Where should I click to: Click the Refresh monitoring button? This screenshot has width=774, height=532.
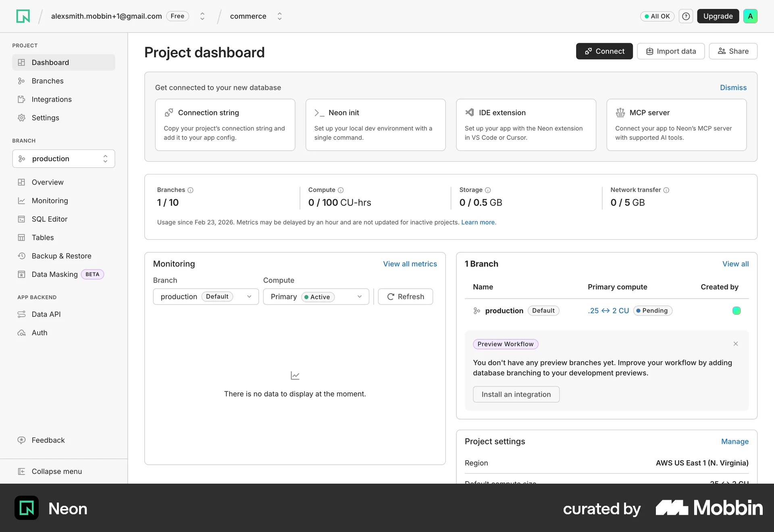tap(406, 297)
